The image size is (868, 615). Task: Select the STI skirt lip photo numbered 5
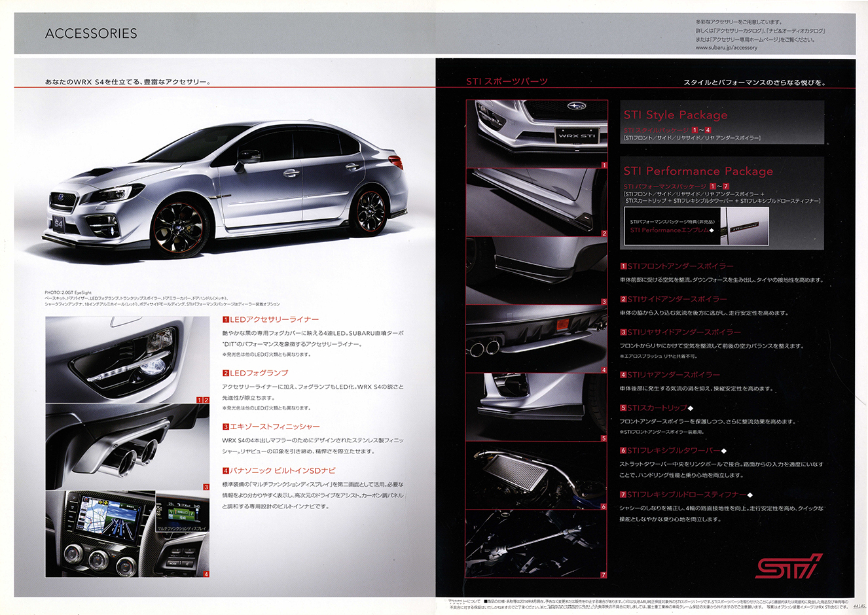coord(537,408)
